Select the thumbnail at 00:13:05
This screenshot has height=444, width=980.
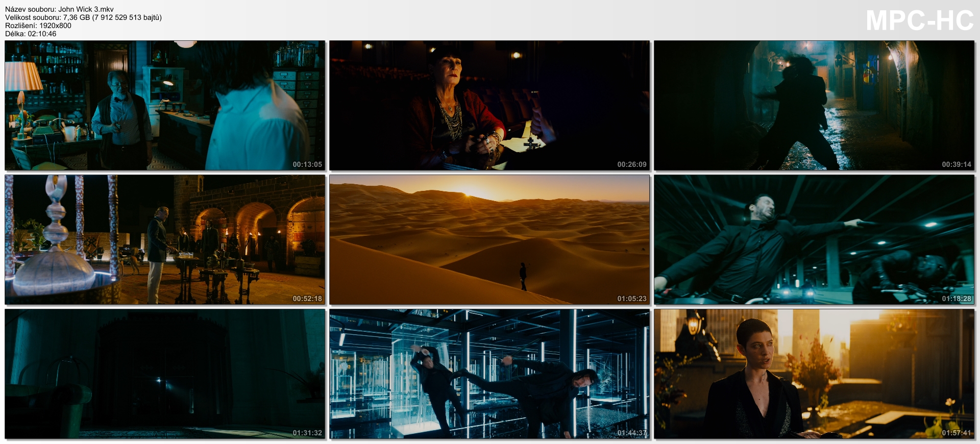click(x=165, y=105)
